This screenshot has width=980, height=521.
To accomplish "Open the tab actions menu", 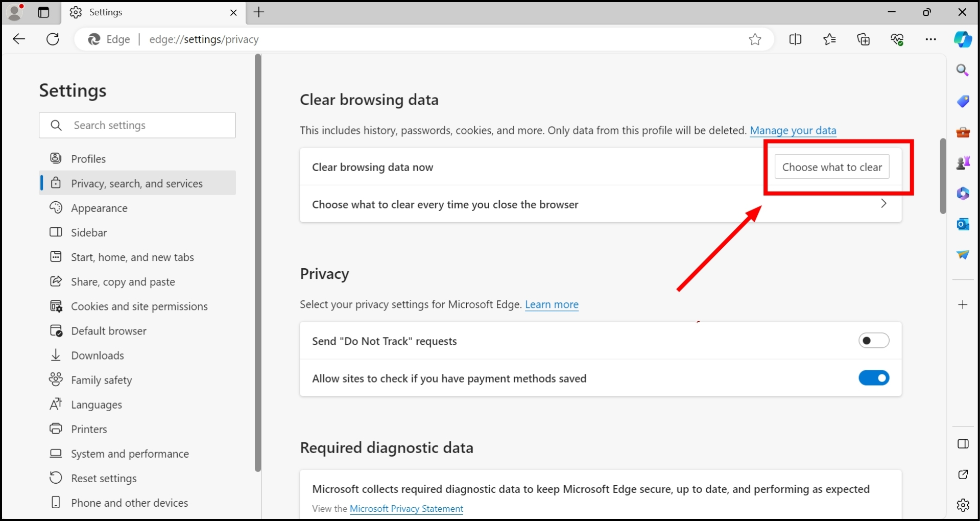I will [x=43, y=12].
